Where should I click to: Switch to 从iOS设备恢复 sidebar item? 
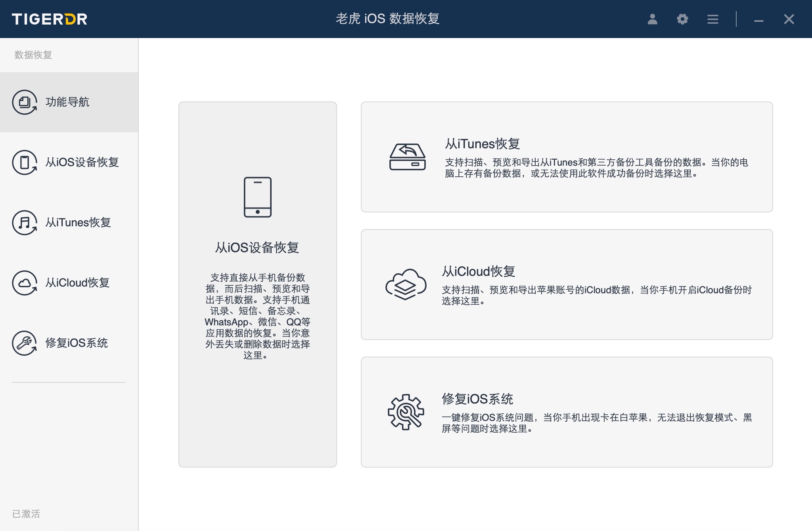(x=82, y=162)
